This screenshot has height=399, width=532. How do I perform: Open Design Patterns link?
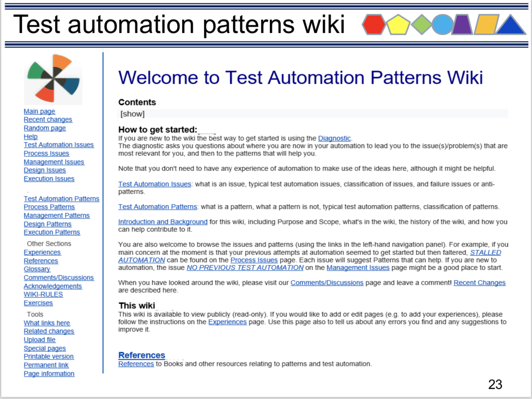click(48, 224)
